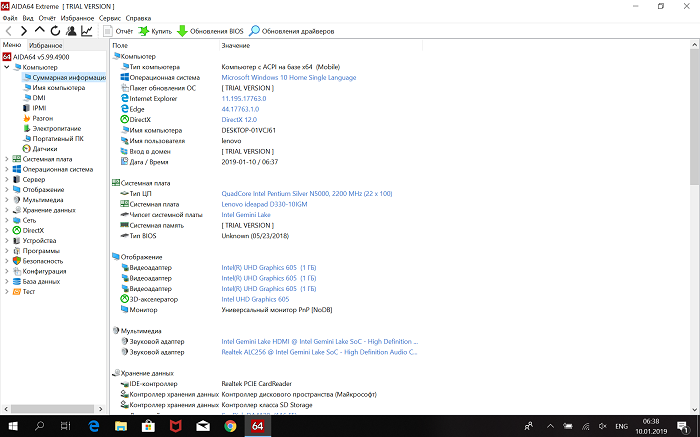
Task: Open the Избранное menu in the menu bar
Action: pyautogui.click(x=77, y=18)
